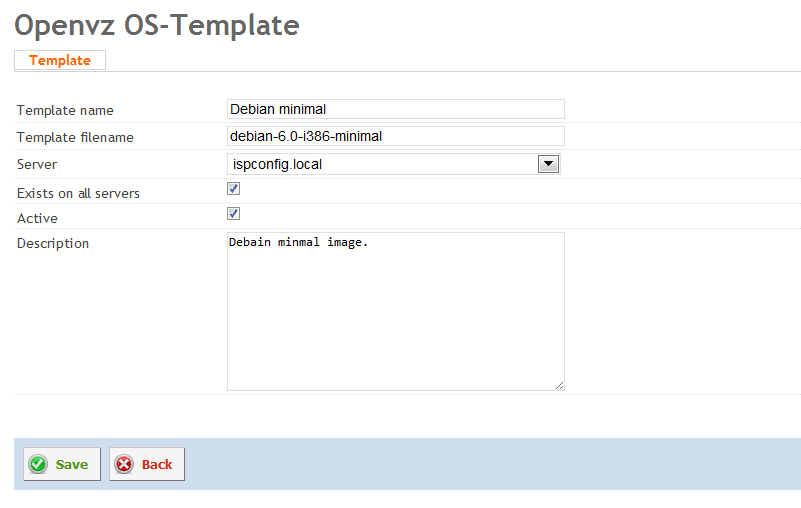Focus the Template name field containing Debian minimal
Image resolution: width=801 pixels, height=508 pixels.
396,109
